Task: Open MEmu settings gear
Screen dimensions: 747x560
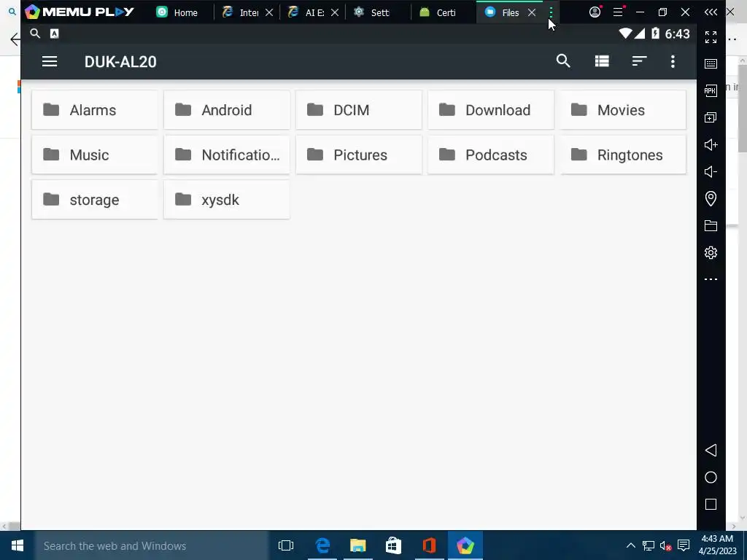Action: tap(711, 252)
